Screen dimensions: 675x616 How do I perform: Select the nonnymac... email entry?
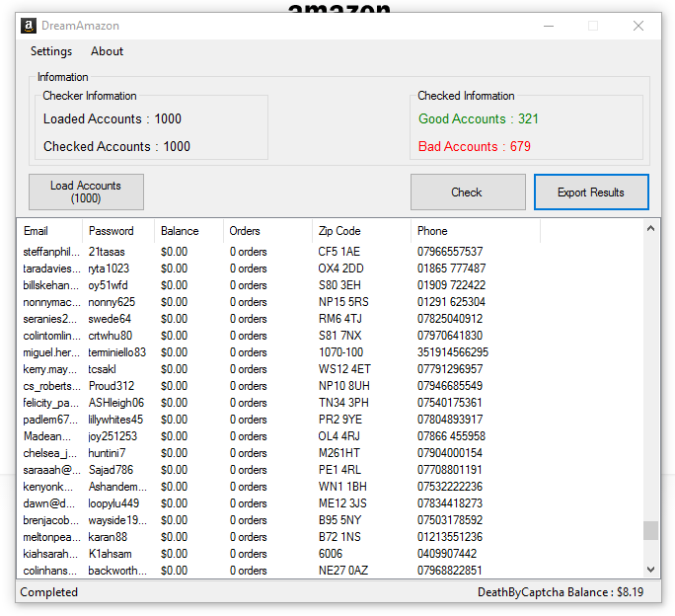coord(51,302)
